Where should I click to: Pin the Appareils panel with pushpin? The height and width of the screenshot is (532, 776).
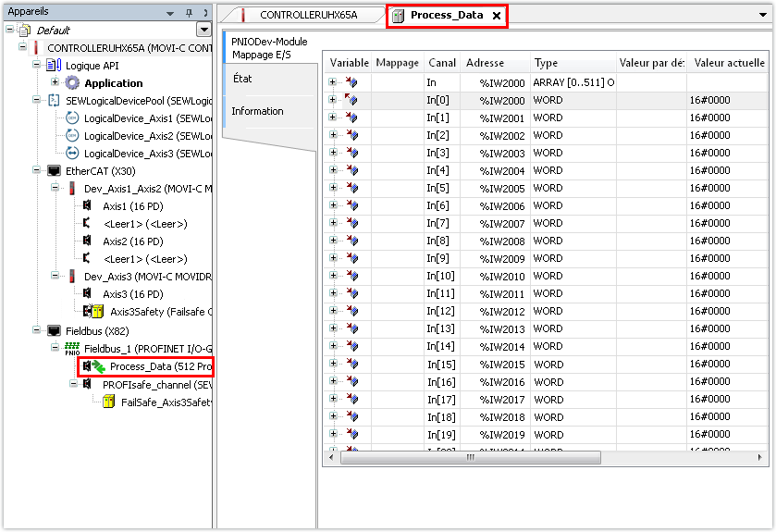coord(189,12)
